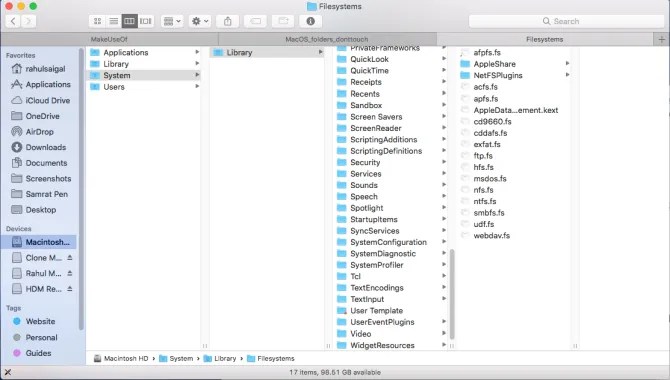Expand arrow next to AppleShare folder
The height and width of the screenshot is (380, 670).
(x=567, y=64)
